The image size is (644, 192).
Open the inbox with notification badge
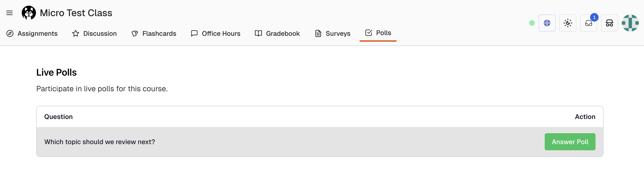click(589, 23)
